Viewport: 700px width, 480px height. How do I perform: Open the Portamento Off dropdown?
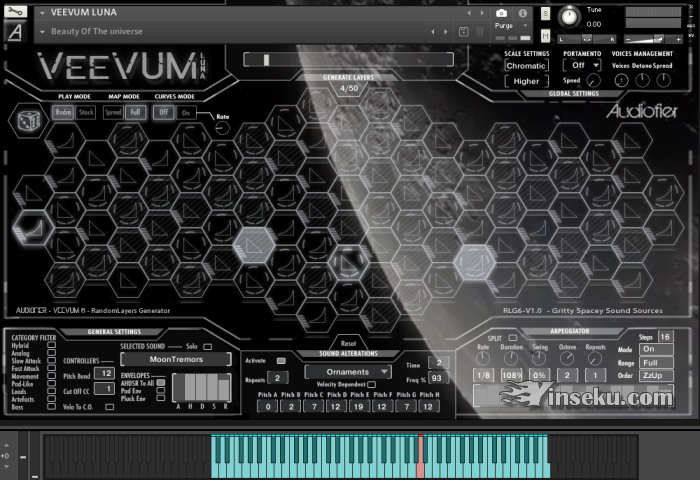582,65
